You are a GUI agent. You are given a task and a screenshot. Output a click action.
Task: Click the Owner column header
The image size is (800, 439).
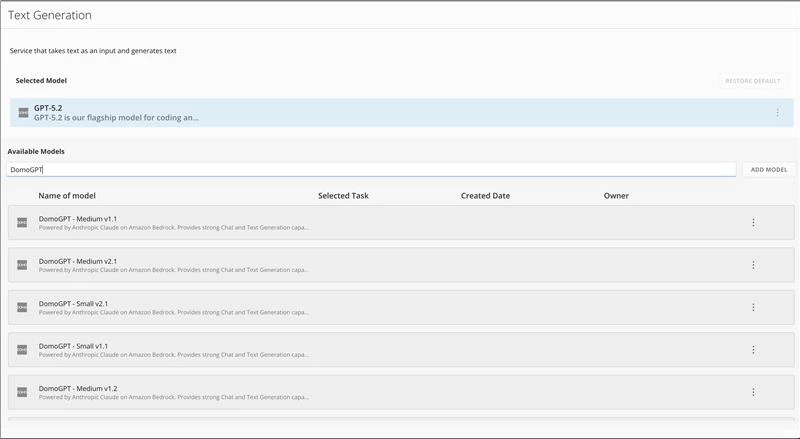pos(616,196)
